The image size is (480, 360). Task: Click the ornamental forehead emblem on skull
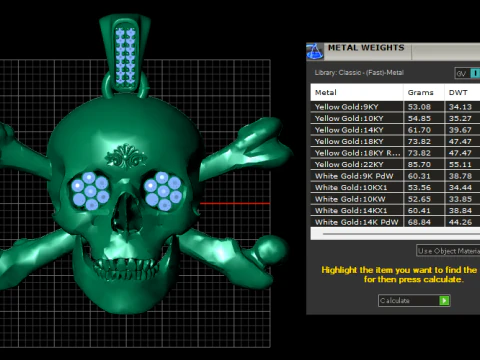pyautogui.click(x=126, y=156)
